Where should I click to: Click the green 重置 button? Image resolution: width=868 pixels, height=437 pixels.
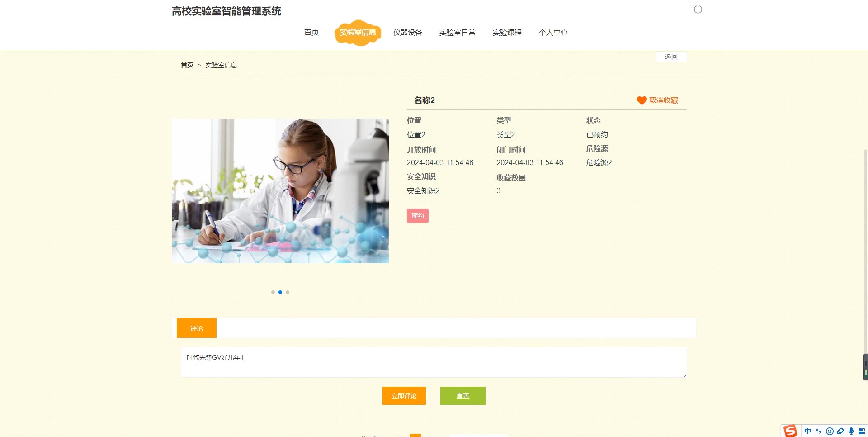463,396
